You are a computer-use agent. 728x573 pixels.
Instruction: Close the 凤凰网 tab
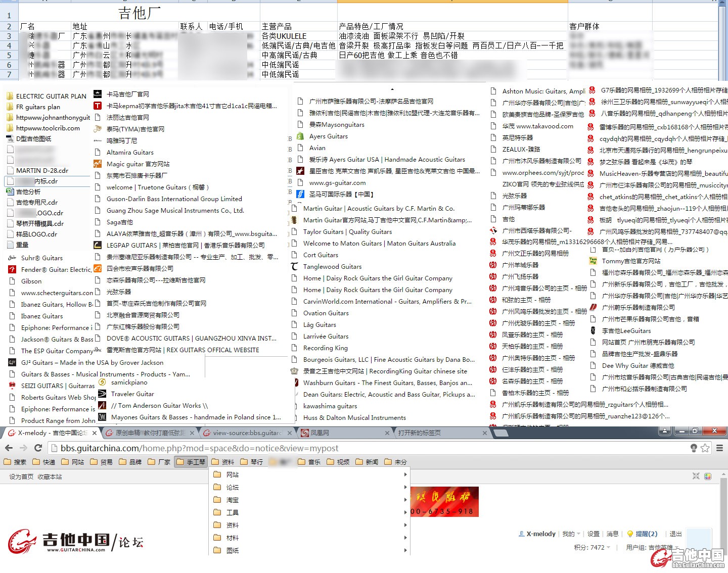coord(387,433)
